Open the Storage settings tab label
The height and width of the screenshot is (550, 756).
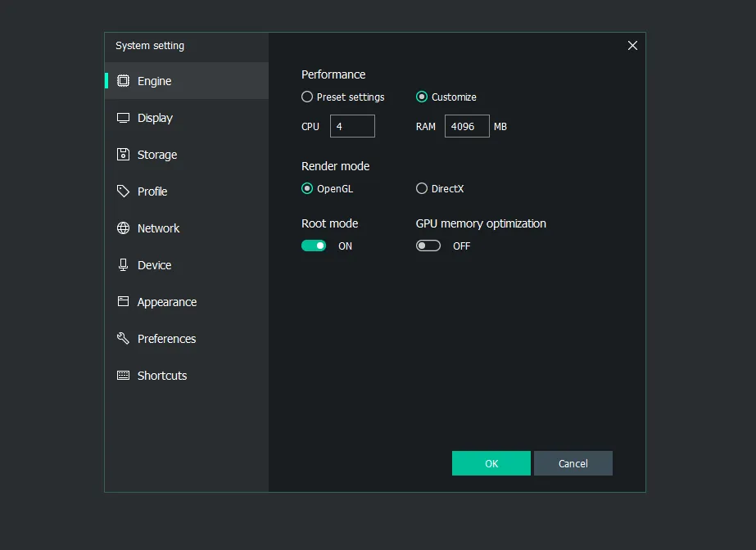[x=157, y=155]
